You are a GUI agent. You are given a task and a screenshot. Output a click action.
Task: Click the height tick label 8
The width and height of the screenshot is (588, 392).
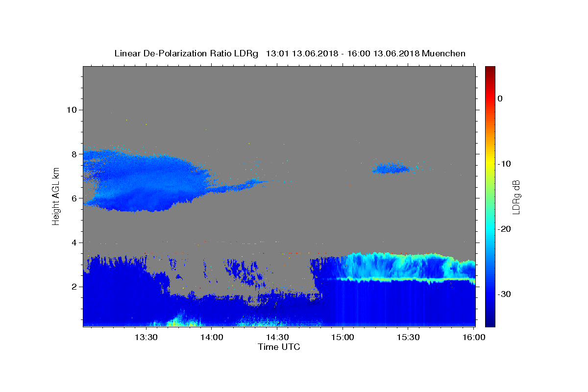click(73, 154)
